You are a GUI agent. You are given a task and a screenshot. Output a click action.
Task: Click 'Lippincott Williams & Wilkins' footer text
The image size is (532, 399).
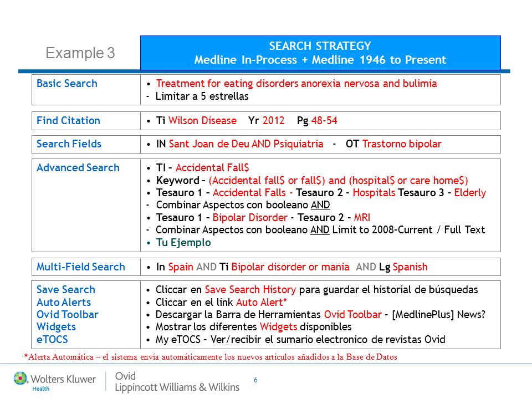[x=177, y=387]
